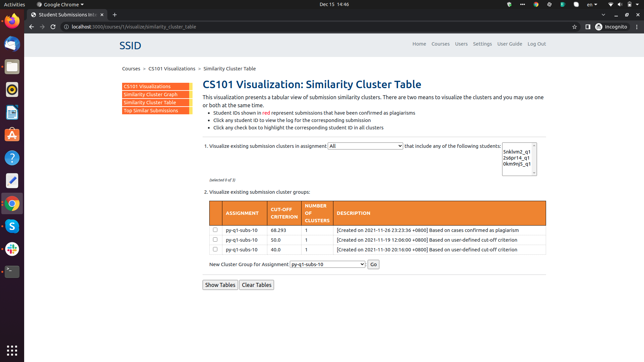Viewport: 644px width, 362px height.
Task: Navigate to the Settings menu item
Action: pos(482,44)
